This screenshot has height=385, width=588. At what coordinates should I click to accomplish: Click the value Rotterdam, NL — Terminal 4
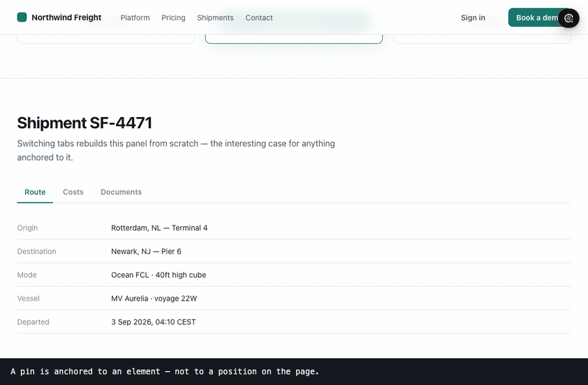159,227
